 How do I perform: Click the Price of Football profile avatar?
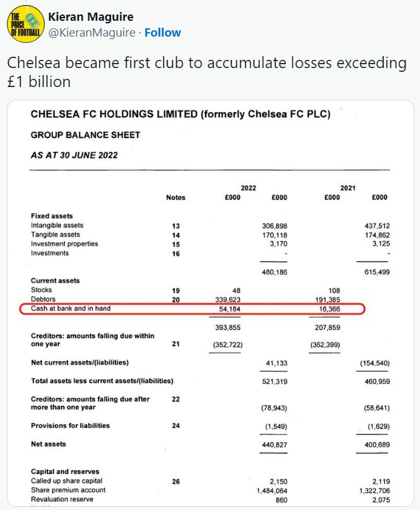click(25, 25)
